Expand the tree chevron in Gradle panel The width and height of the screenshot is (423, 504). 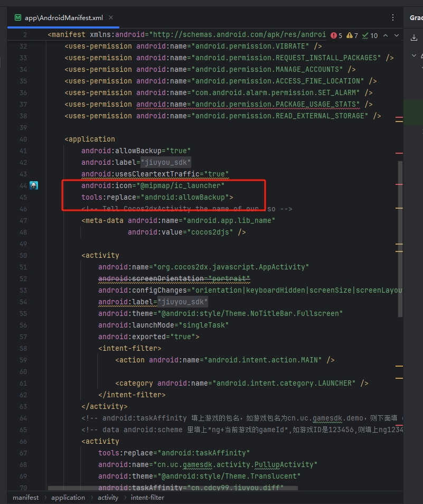click(413, 55)
